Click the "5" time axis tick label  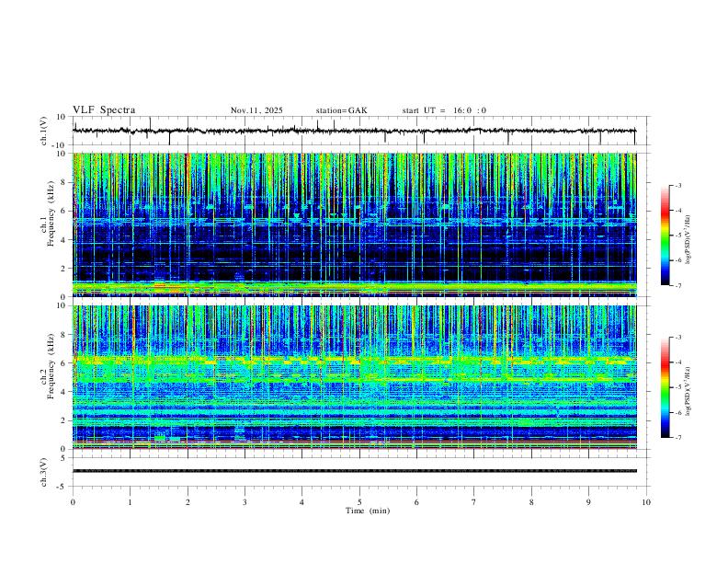click(x=359, y=502)
